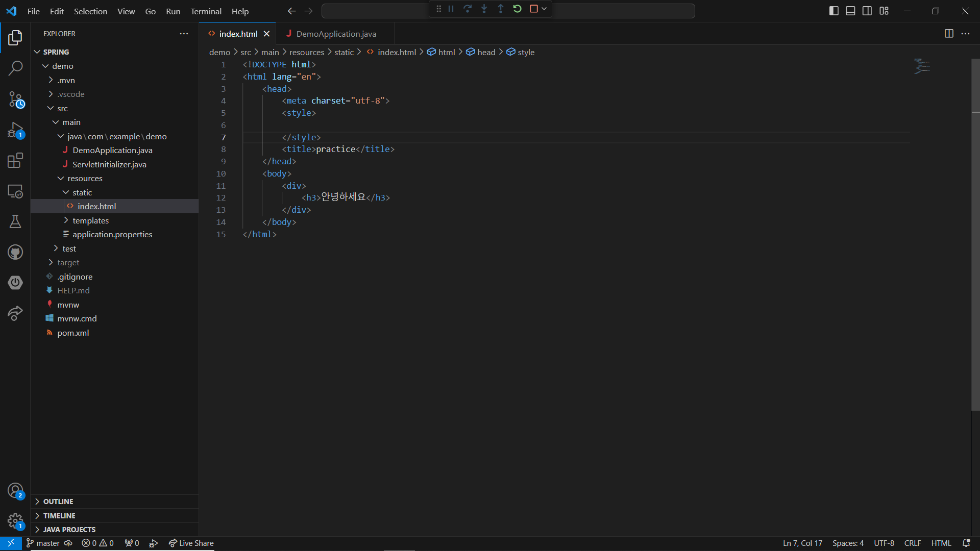Open the GitHub view in activity bar
The width and height of the screenshot is (980, 551).
[15, 252]
